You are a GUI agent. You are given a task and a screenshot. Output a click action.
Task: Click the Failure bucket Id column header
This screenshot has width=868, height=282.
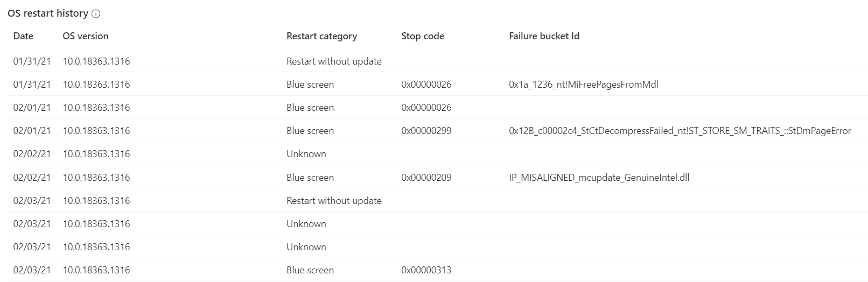544,36
